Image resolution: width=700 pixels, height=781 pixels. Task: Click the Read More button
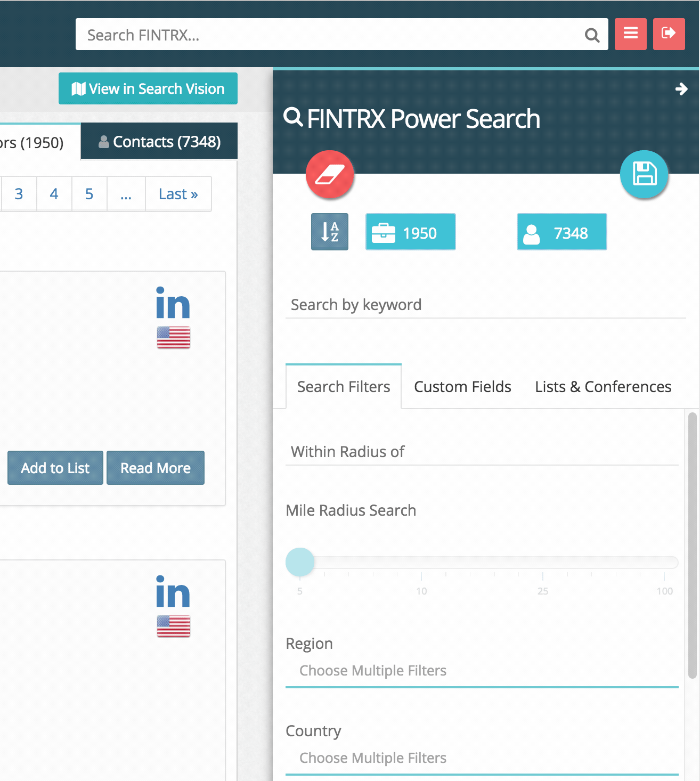[x=156, y=468]
